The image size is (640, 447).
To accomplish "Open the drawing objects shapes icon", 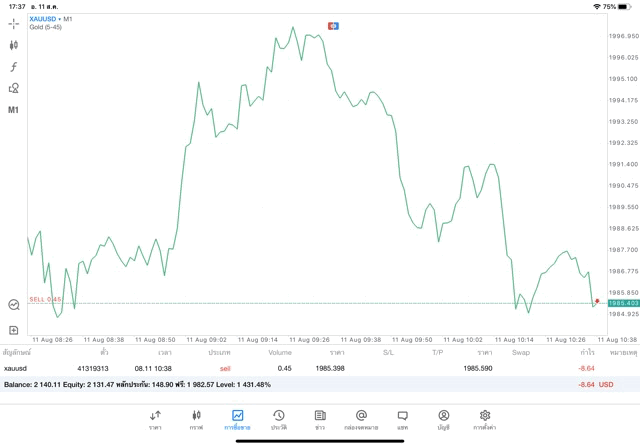I will tap(14, 88).
